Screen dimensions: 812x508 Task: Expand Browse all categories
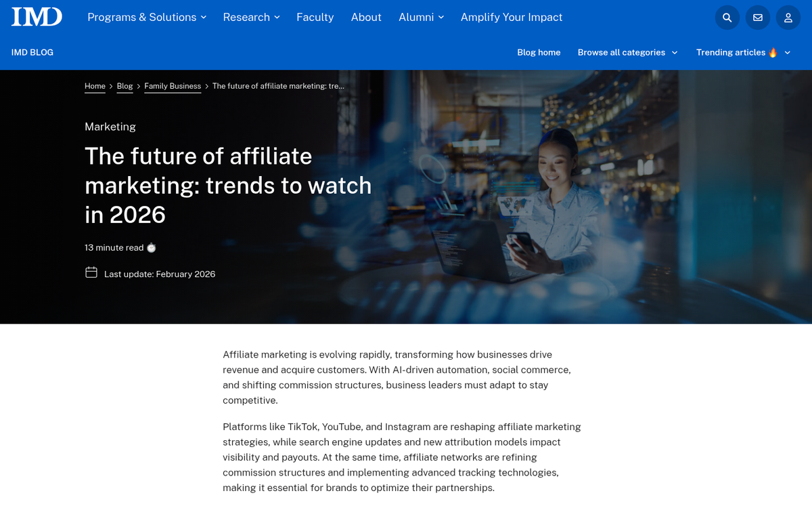coord(627,52)
